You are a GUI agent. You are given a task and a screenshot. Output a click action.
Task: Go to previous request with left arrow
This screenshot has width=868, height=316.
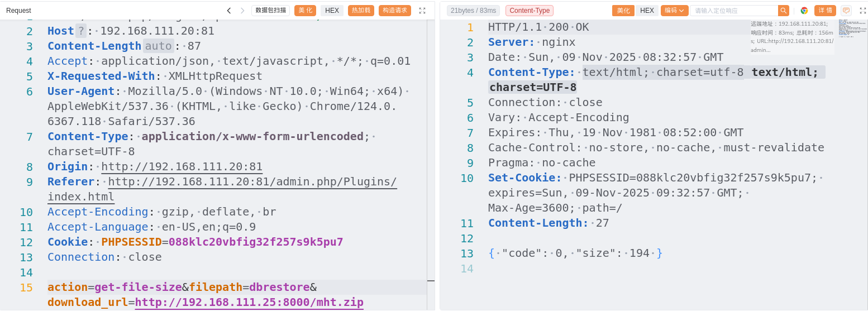click(229, 11)
